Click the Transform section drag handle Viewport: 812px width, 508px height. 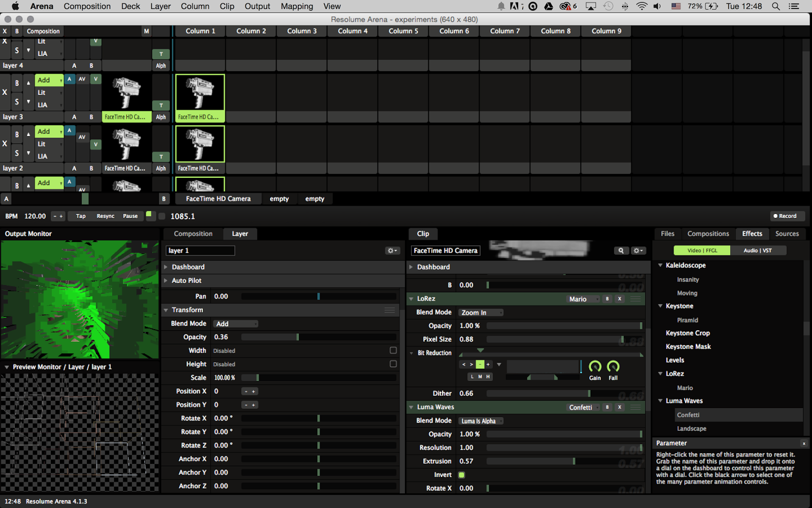390,310
